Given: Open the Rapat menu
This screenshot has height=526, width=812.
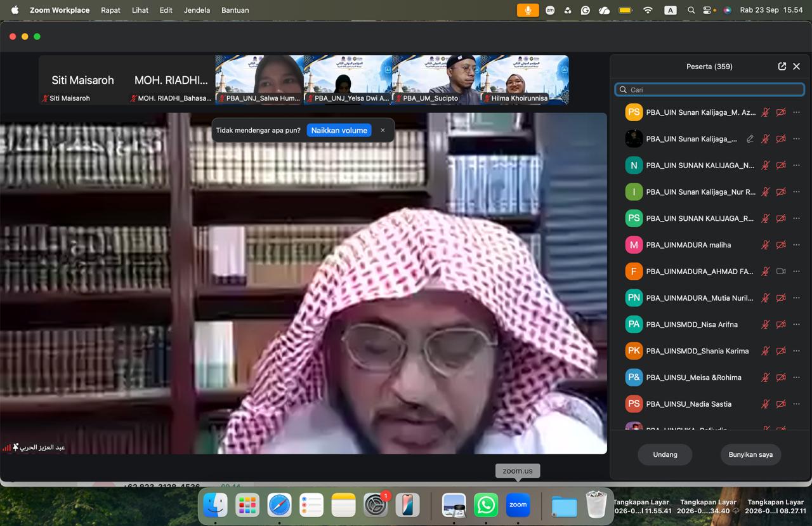Looking at the screenshot, I should [110, 10].
